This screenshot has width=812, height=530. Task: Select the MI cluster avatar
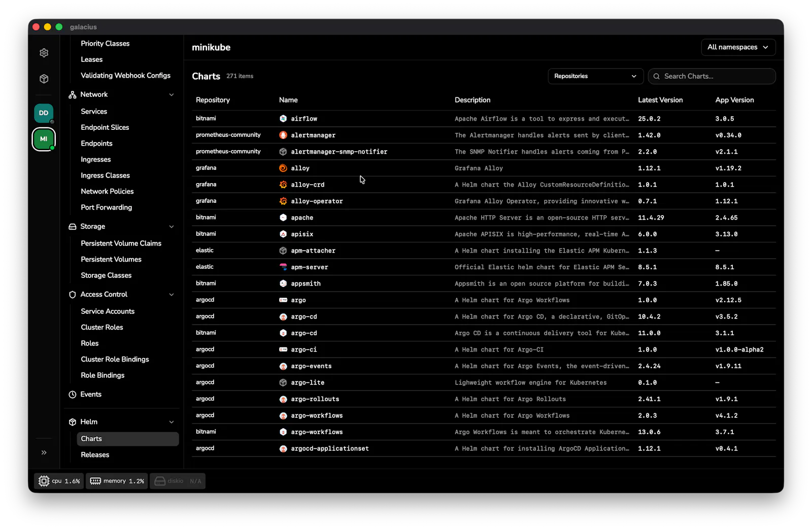(x=44, y=139)
